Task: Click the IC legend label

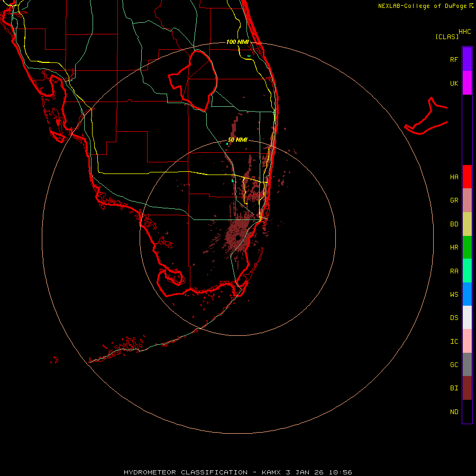Action: coord(454,342)
